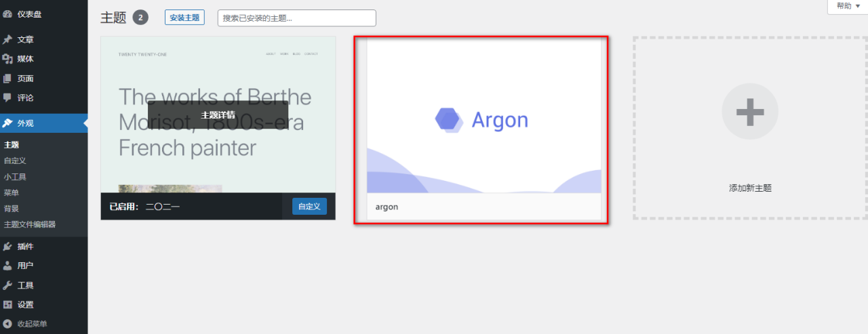Click the 文章 pushpin icon
The width and height of the screenshot is (868, 334).
point(7,39)
